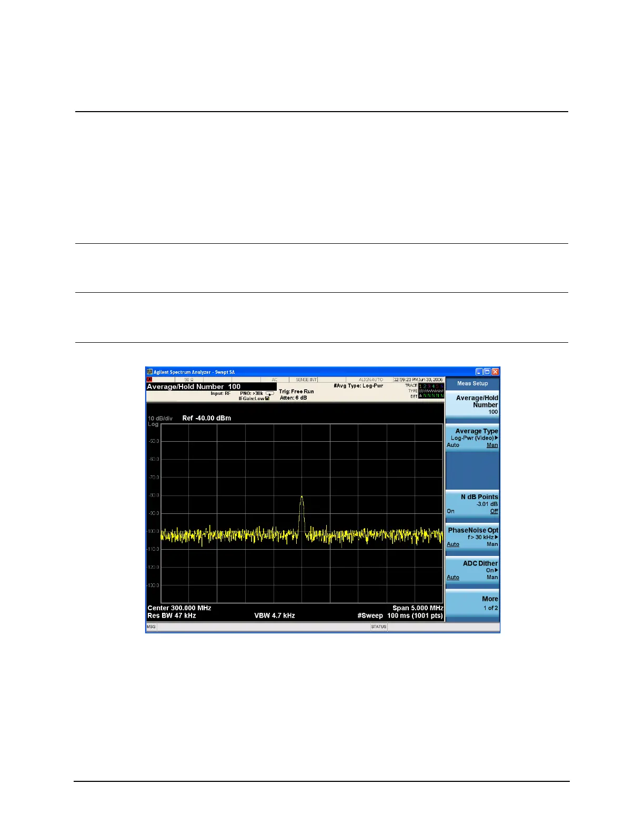Select the N dB Points softkey

[x=472, y=504]
